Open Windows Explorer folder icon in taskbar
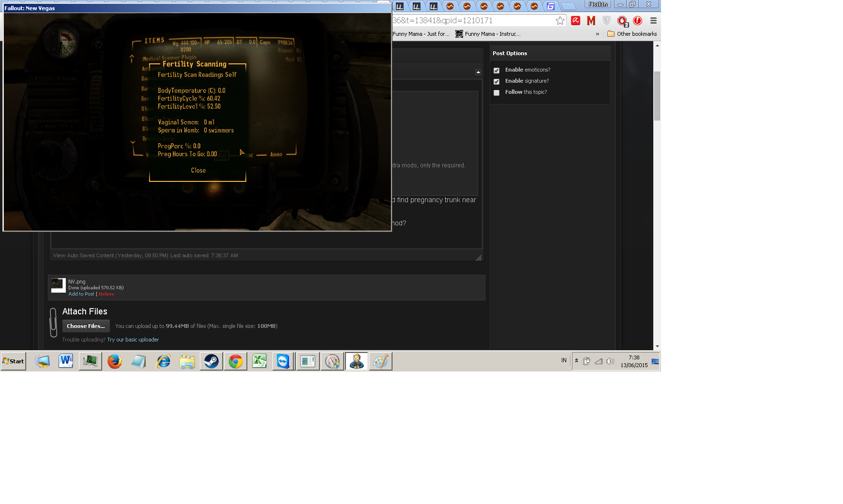Viewport: 843px width, 504px height. point(187,361)
